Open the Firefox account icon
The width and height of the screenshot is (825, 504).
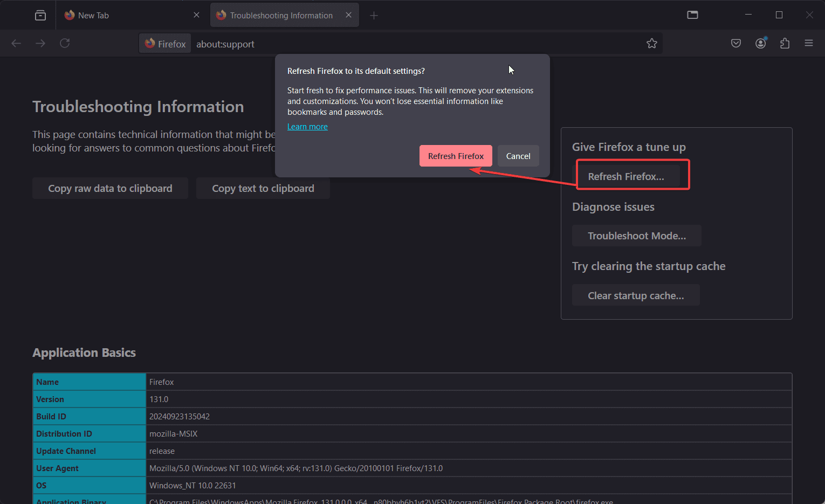point(761,43)
